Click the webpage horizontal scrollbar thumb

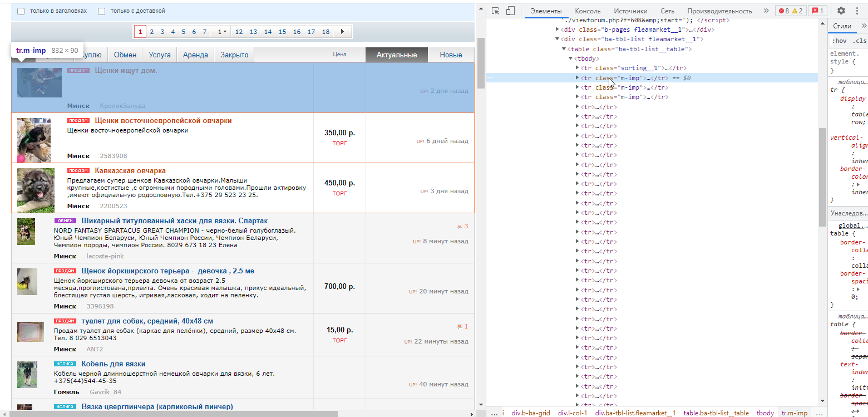[x=174, y=414]
